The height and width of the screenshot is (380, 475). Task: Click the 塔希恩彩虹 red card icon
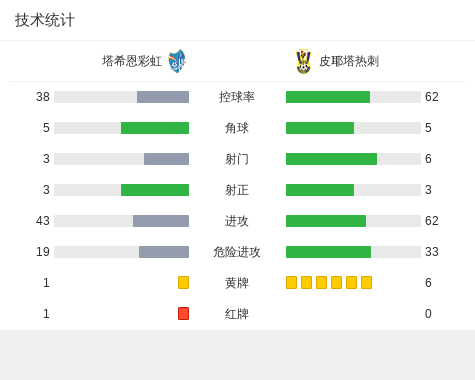point(183,313)
